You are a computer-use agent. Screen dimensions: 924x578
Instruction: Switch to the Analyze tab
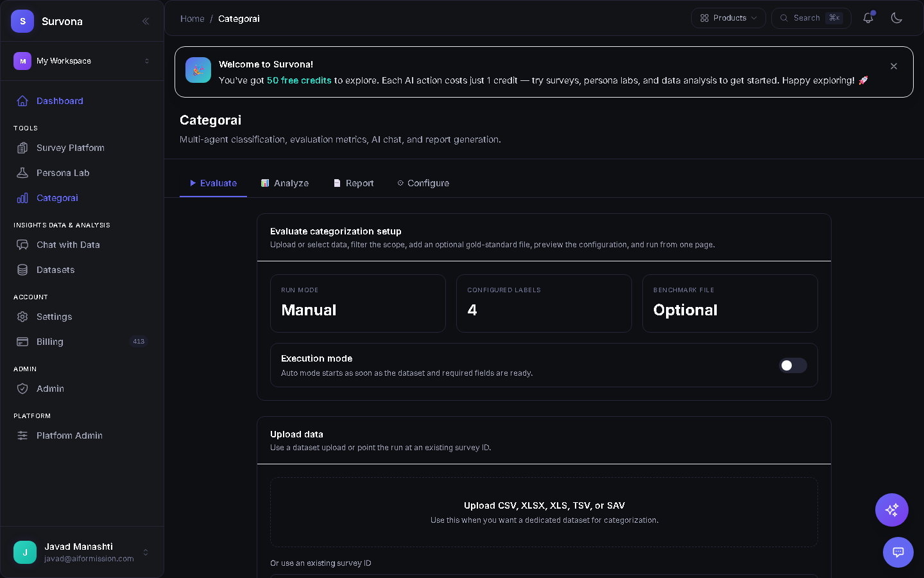tap(285, 183)
